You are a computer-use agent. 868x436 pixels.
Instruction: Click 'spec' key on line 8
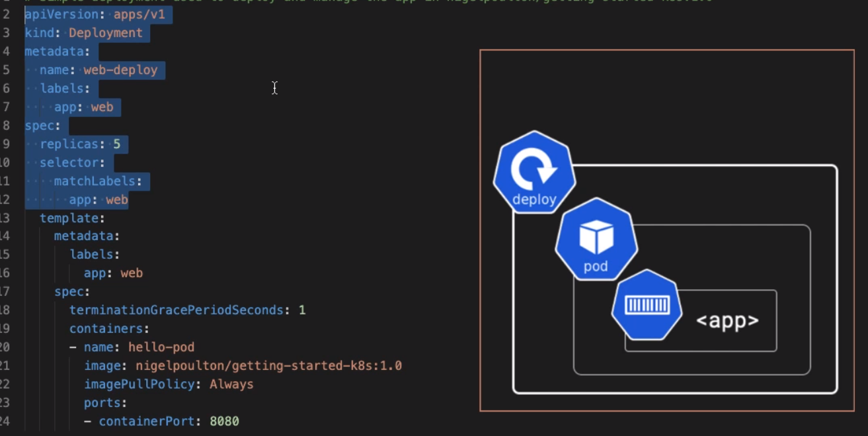[39, 125]
